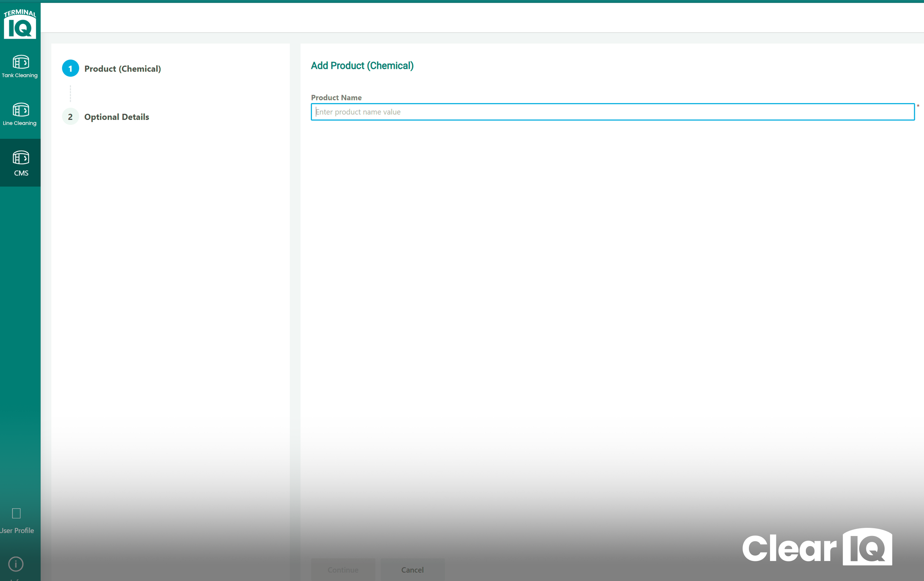Open User Profile via its text label

click(17, 531)
